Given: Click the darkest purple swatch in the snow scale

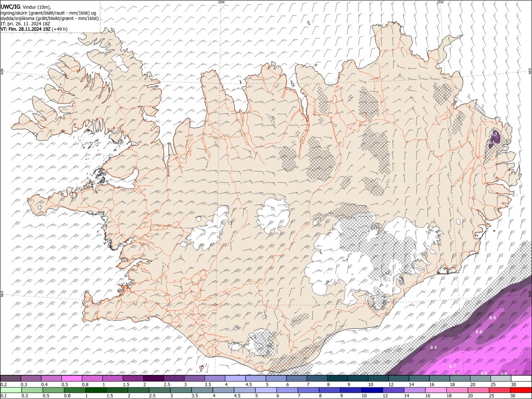Looking at the screenshot, I should (x=153, y=378).
